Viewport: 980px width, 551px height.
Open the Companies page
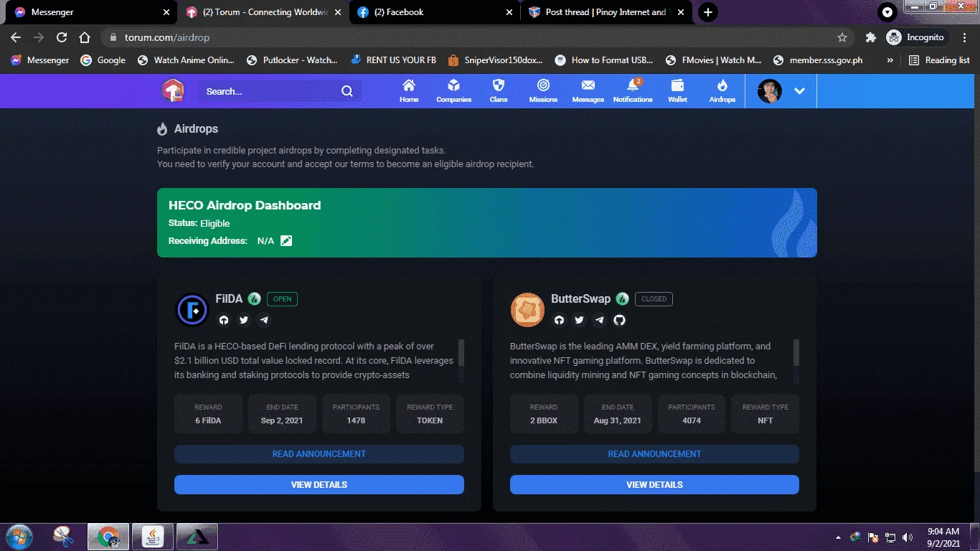pyautogui.click(x=453, y=91)
